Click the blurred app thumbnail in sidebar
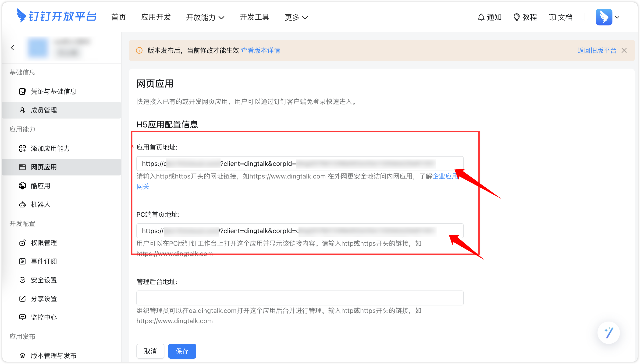 (x=38, y=48)
